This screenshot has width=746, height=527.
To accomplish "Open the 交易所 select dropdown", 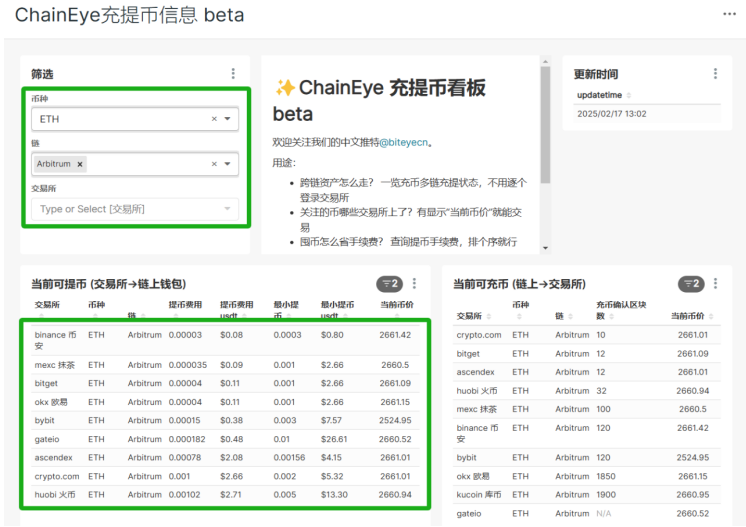I will click(135, 209).
